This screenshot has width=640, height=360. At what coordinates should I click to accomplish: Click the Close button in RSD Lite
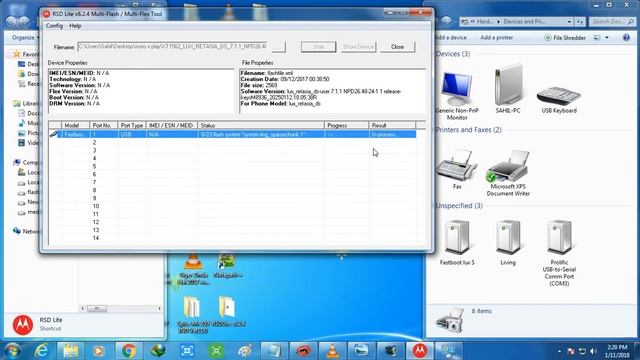coord(397,47)
